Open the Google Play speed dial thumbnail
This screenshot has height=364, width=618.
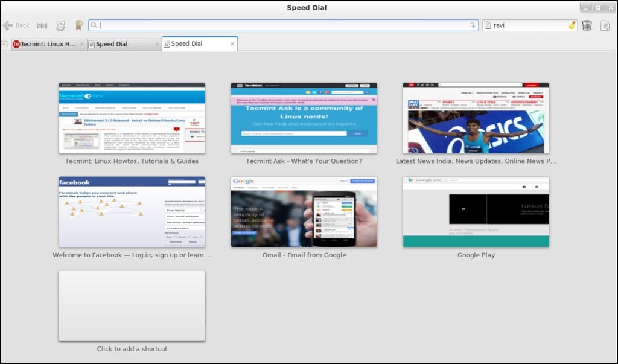point(476,212)
